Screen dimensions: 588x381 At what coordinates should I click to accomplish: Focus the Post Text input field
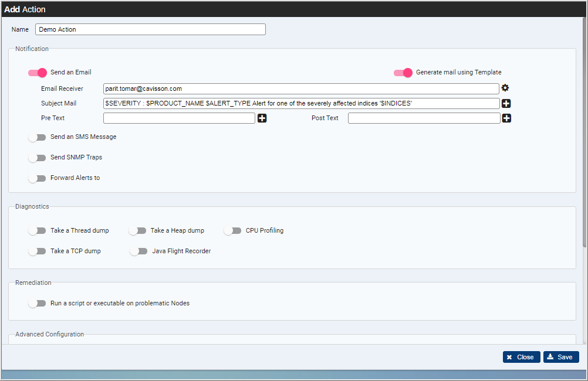424,118
